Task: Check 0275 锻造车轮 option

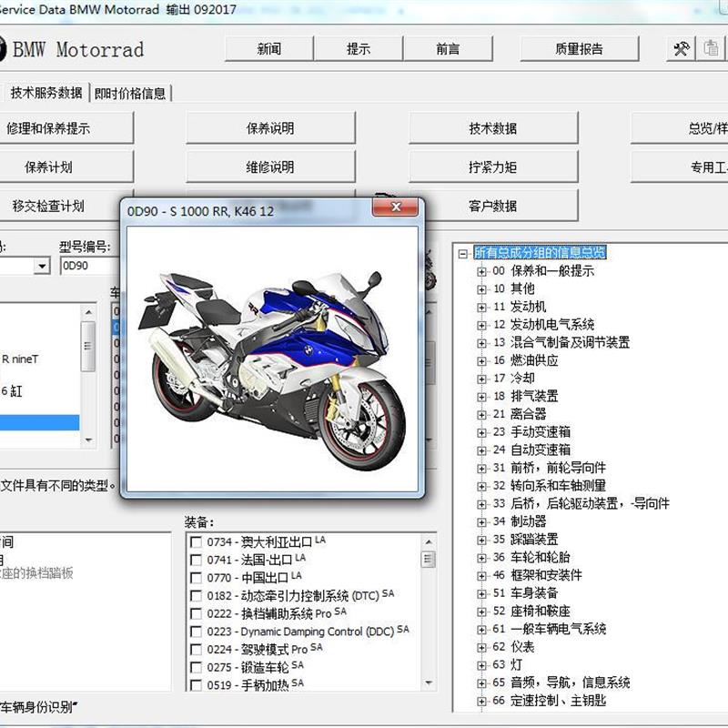Action: 196,668
